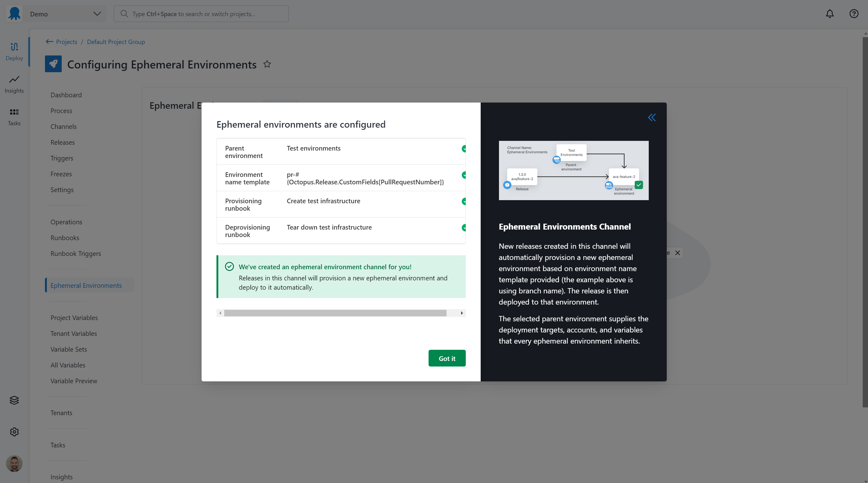Open the notifications bell

pyautogui.click(x=830, y=14)
